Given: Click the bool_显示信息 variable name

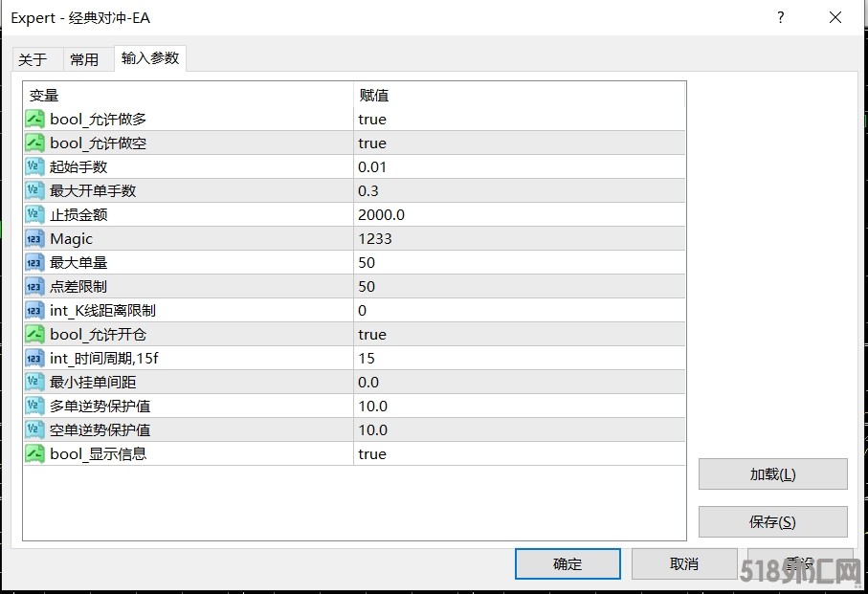Looking at the screenshot, I should [98, 453].
